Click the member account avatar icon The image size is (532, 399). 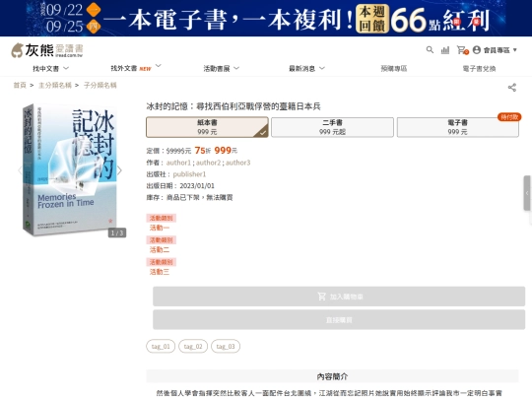tap(477, 50)
